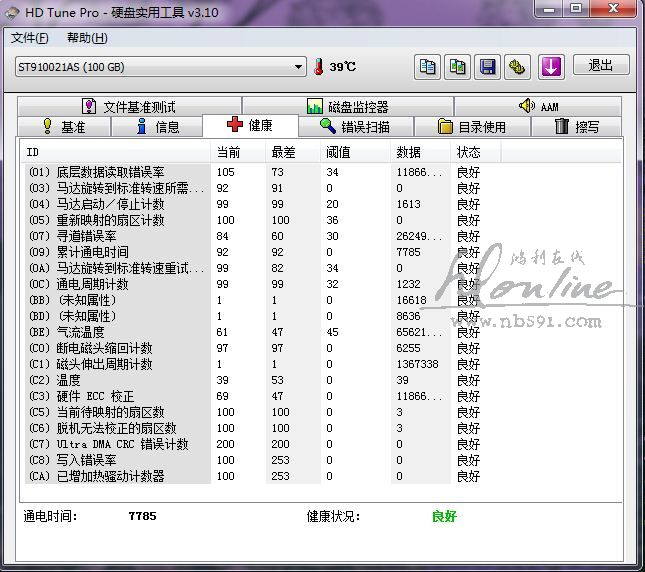Click the copy text to clipboard icon

[x=428, y=67]
